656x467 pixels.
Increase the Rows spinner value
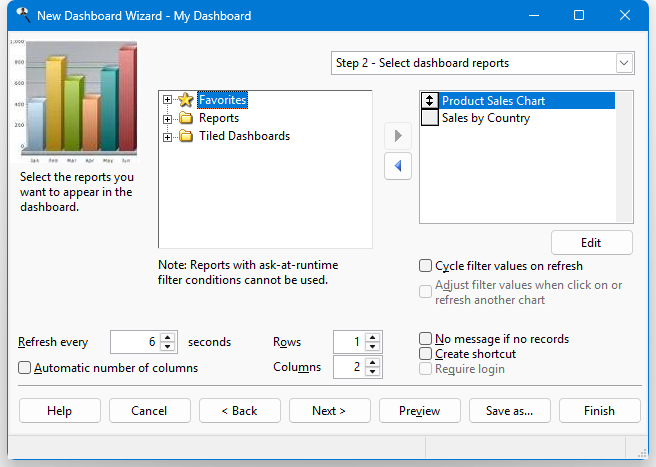tap(373, 337)
